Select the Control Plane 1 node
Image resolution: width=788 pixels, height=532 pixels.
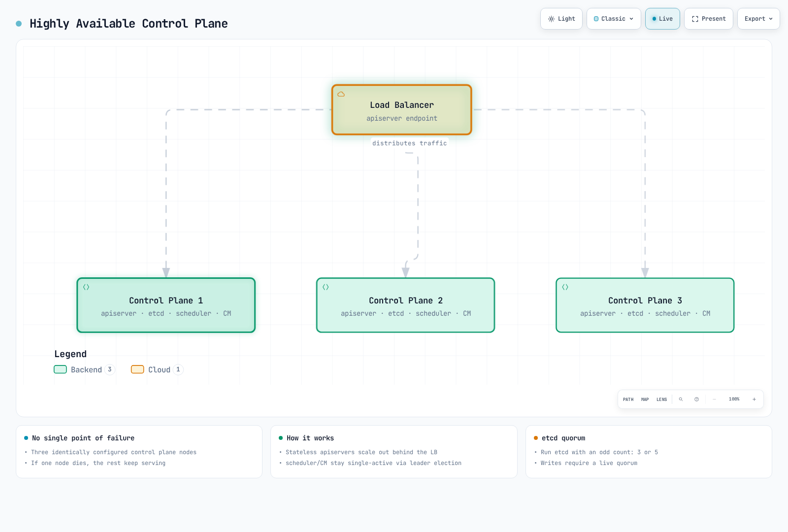(166, 305)
